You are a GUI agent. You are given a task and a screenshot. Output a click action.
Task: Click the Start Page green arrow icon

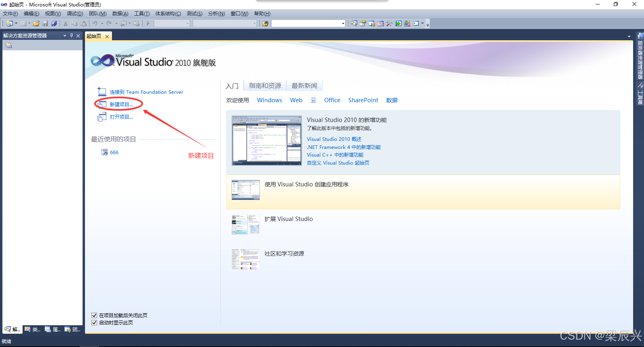click(398, 23)
